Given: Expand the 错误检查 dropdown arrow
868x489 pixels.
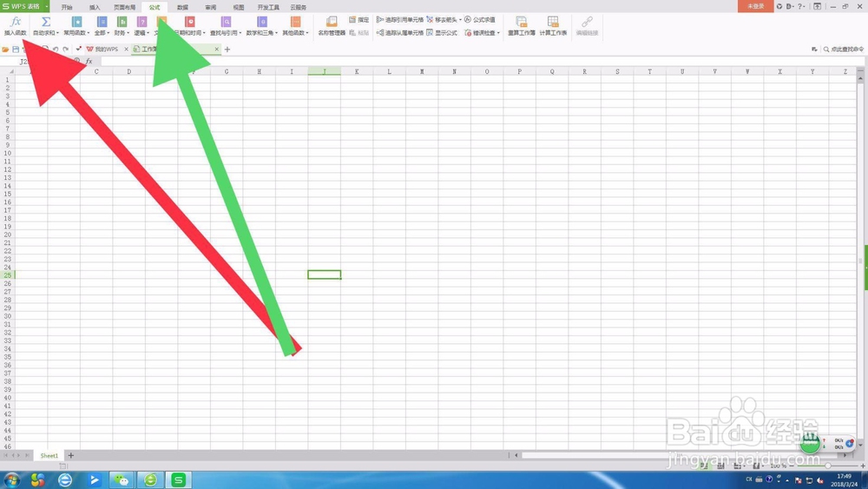Looking at the screenshot, I should pyautogui.click(x=498, y=33).
